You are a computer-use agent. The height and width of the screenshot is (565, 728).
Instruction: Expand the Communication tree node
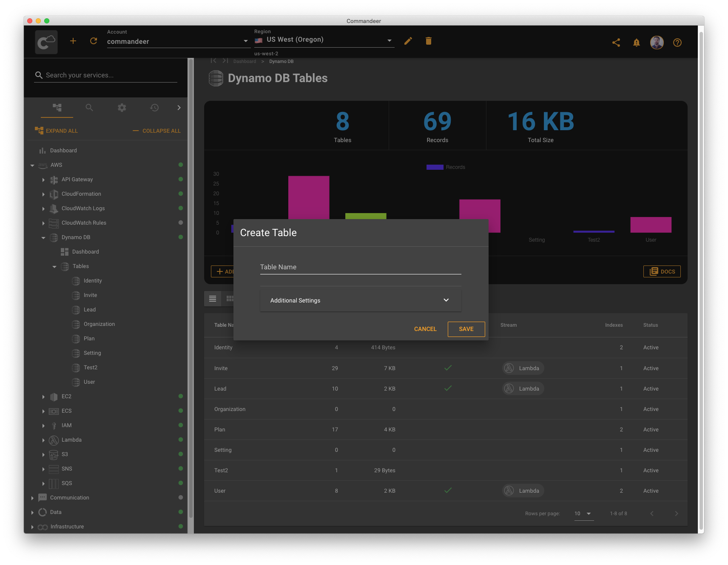[32, 498]
